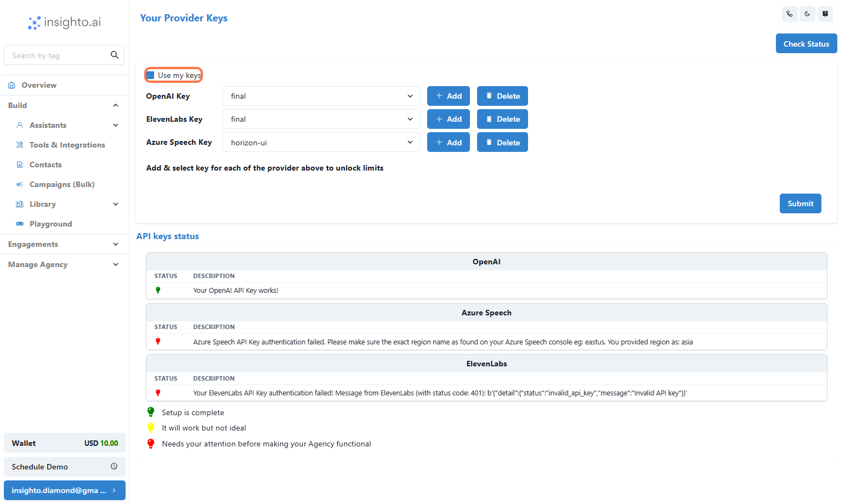Open the help question-mark icon

pyautogui.click(x=825, y=14)
